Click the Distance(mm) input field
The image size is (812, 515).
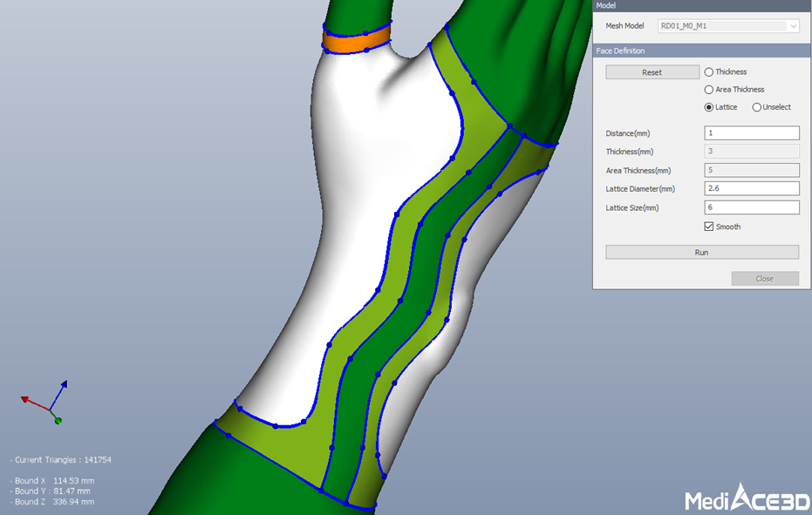752,133
